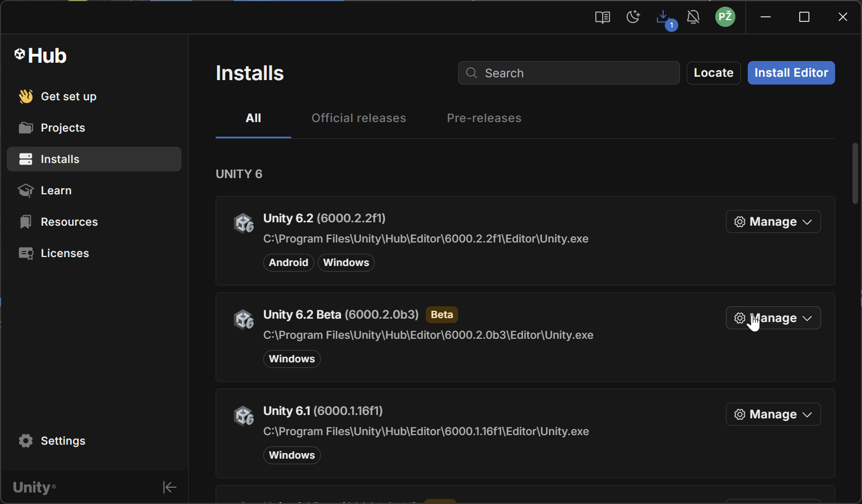Click the Unity 6.2 editor icon
Screen dimensions: 862x504
(x=244, y=223)
